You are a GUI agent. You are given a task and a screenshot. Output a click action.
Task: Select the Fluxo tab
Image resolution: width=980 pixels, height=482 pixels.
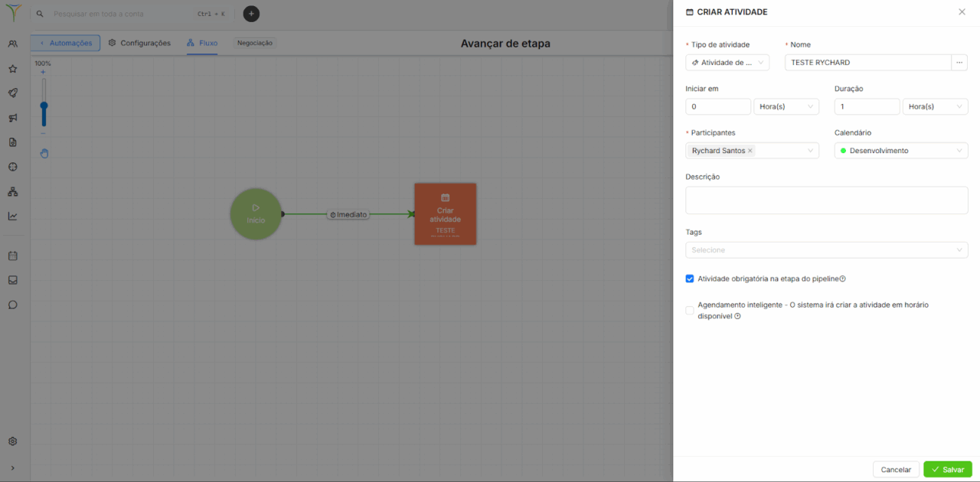(202, 43)
